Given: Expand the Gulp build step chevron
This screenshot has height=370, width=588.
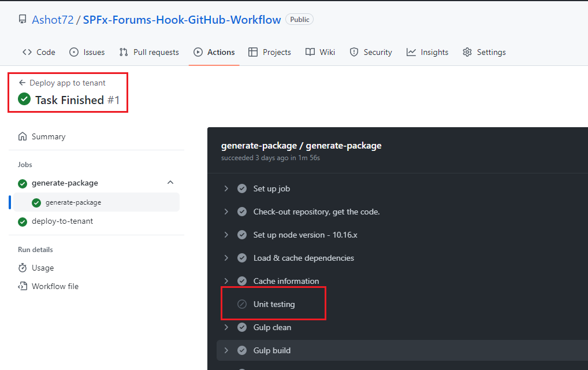Looking at the screenshot, I should [226, 350].
